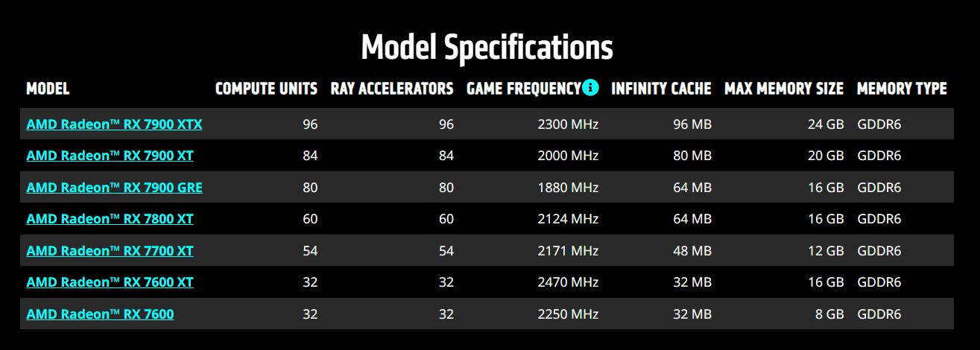
Task: Click the Game Frequency info icon
Action: [591, 88]
